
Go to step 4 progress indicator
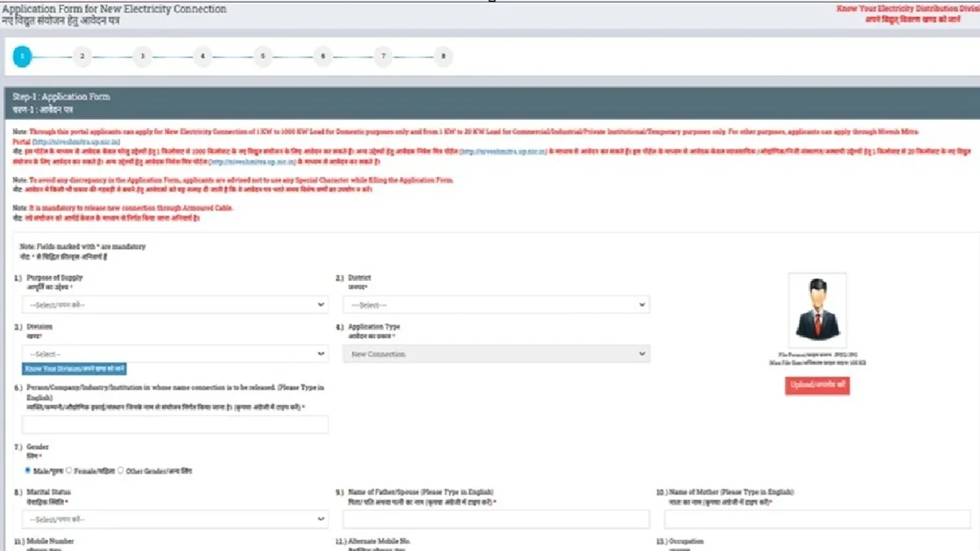click(x=202, y=56)
